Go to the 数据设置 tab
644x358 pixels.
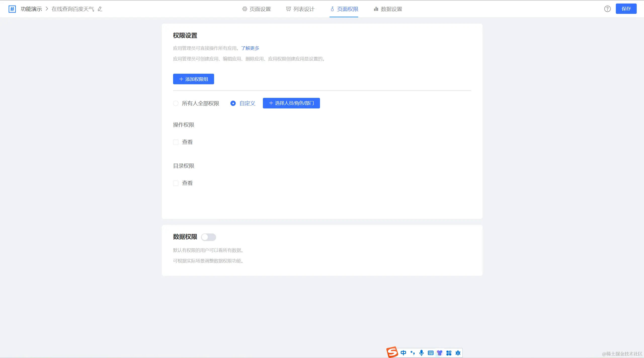click(x=388, y=9)
